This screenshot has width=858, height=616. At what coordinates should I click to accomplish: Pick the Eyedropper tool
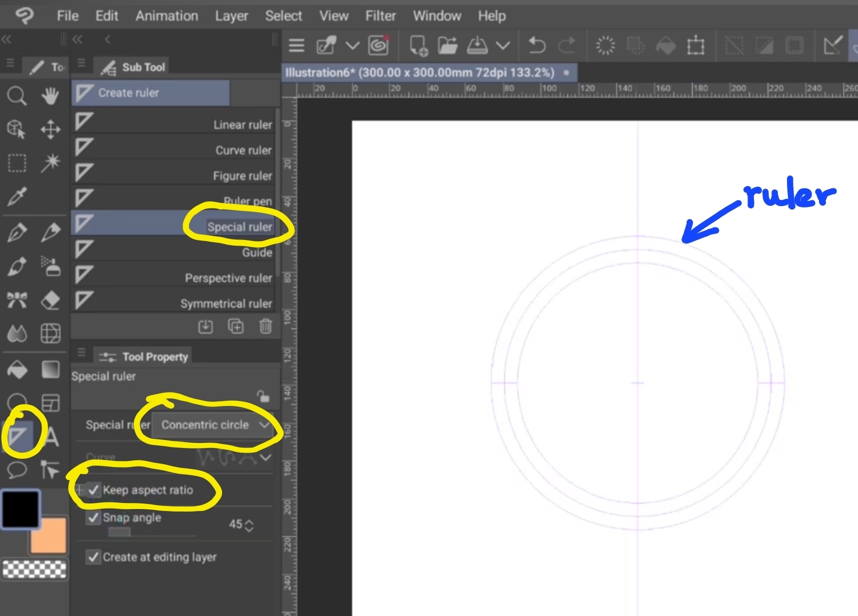click(x=16, y=197)
